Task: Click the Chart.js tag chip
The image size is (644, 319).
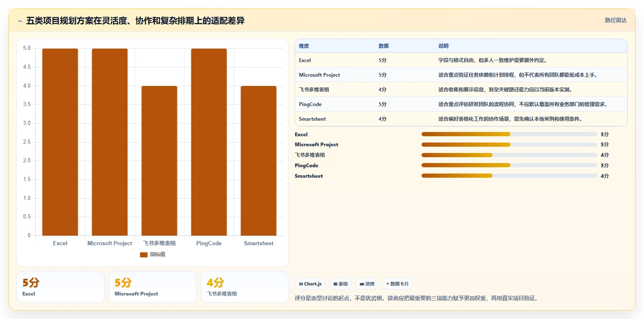Action: pos(310,284)
